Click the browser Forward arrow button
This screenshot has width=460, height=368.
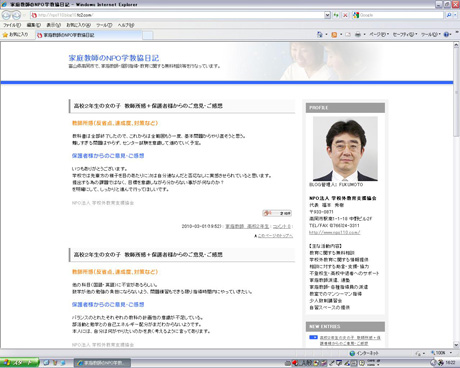pos(17,15)
